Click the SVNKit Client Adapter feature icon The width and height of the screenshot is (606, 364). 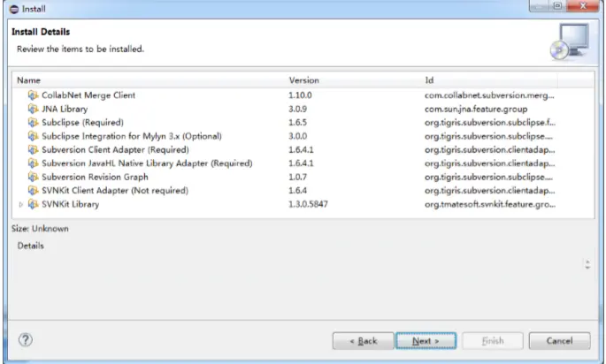34,190
